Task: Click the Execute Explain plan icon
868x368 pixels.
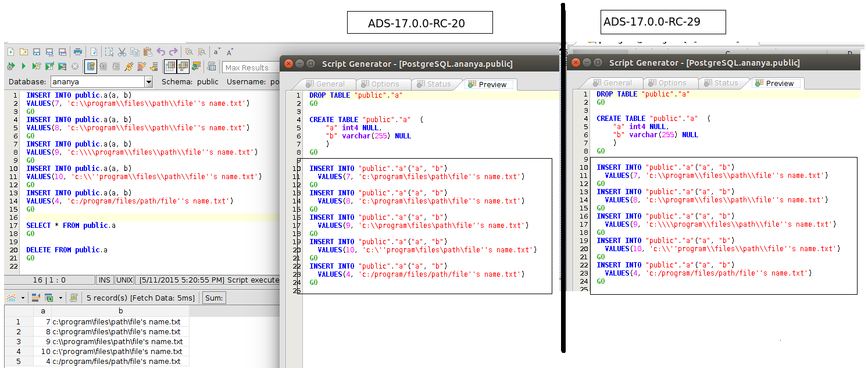Action: [62, 66]
